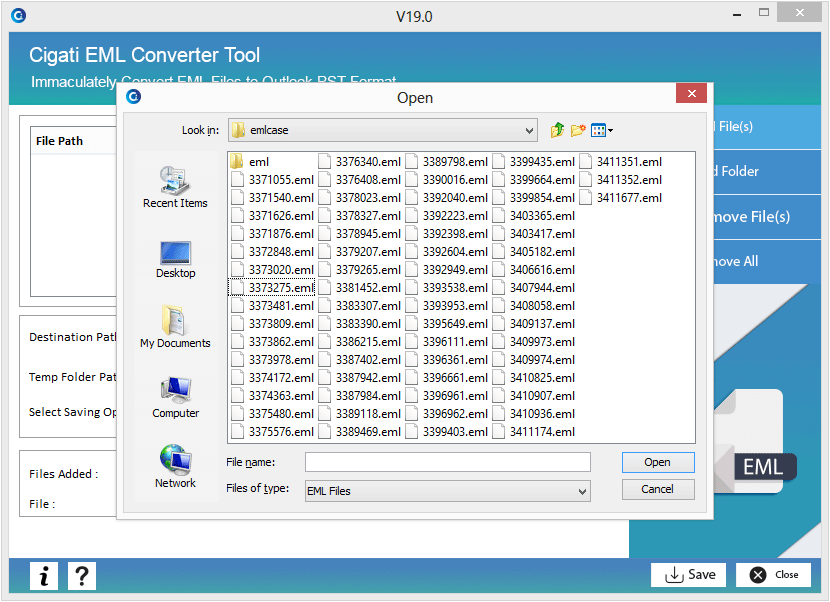
Task: Select file 3407944.eml
Action: (x=534, y=287)
